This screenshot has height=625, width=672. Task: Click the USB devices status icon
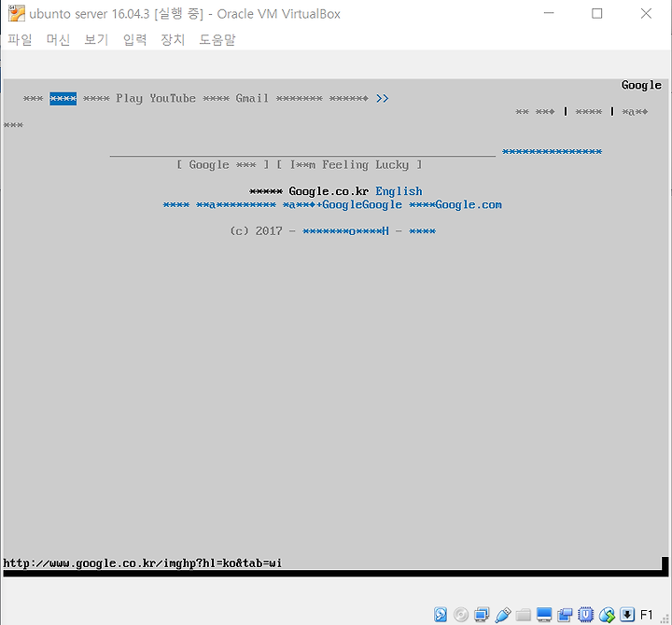[503, 615]
